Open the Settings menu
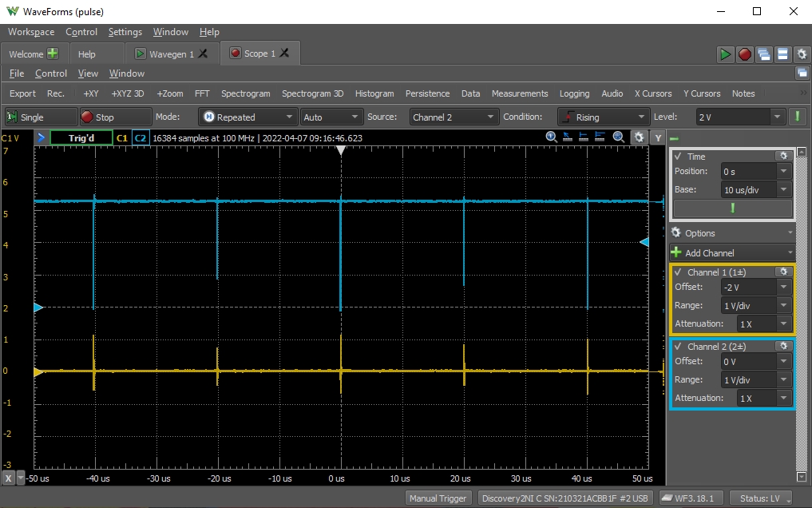This screenshot has height=508, width=812. 125,32
